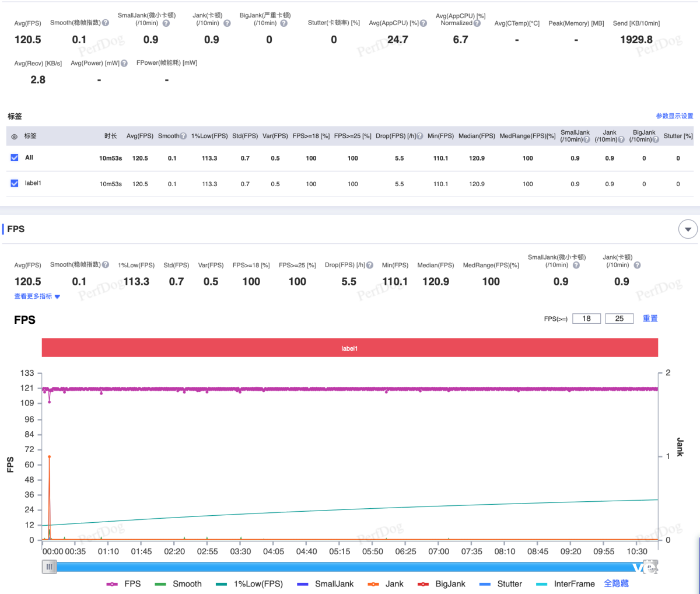The image size is (700, 594).
Task: Click help icon beside Drop(FPS) table column
Action: (420, 136)
